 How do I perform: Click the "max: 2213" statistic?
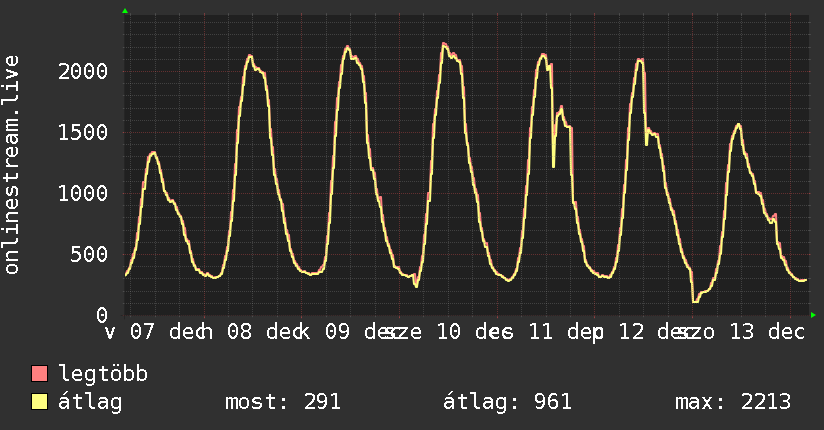pos(733,402)
